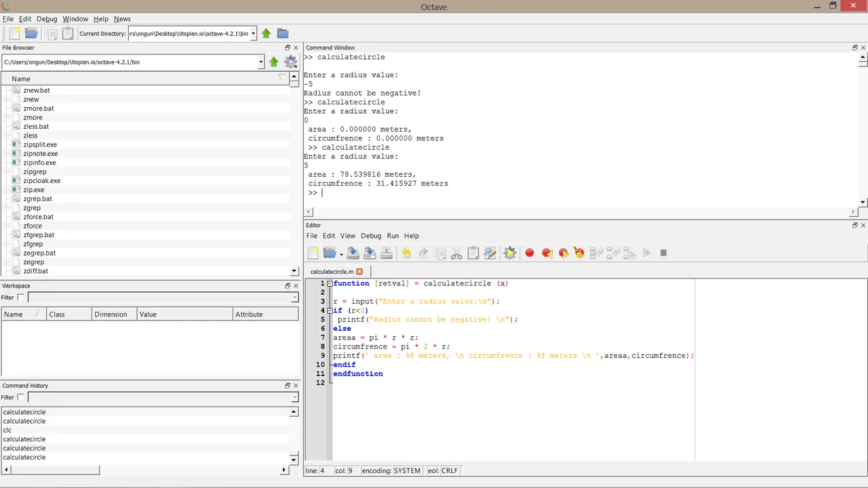The image size is (868, 488).
Task: Open the News menu
Action: tap(122, 19)
